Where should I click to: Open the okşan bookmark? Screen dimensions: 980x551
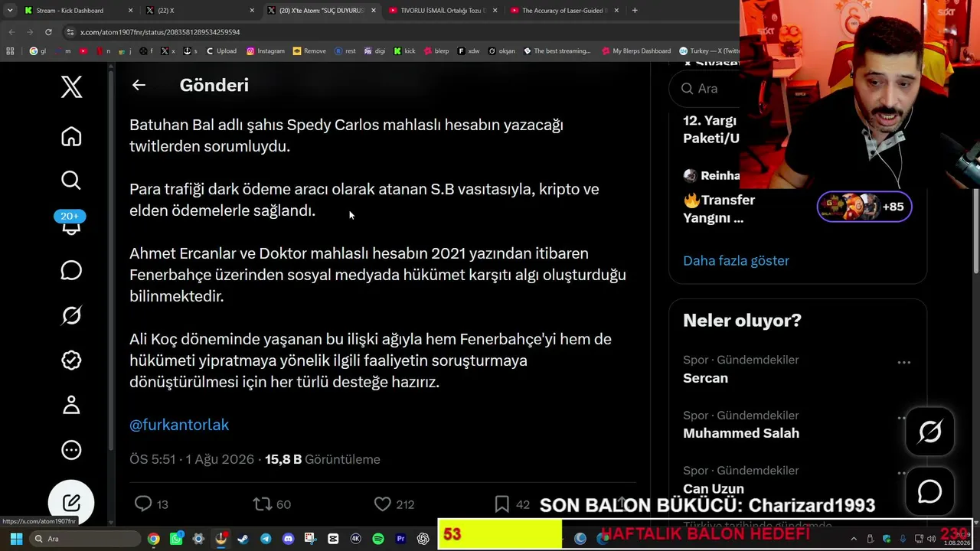coord(501,51)
